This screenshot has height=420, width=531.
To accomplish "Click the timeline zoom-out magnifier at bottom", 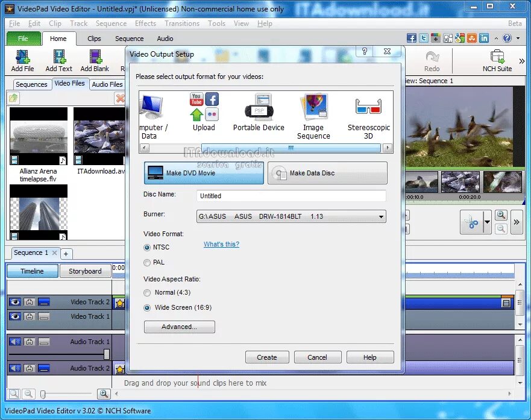I will (28, 393).
